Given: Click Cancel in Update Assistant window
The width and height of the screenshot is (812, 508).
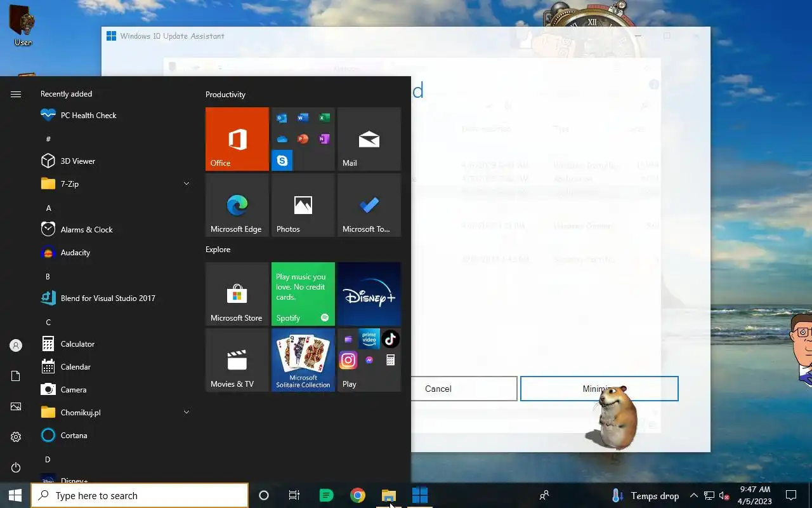Looking at the screenshot, I should (x=438, y=389).
